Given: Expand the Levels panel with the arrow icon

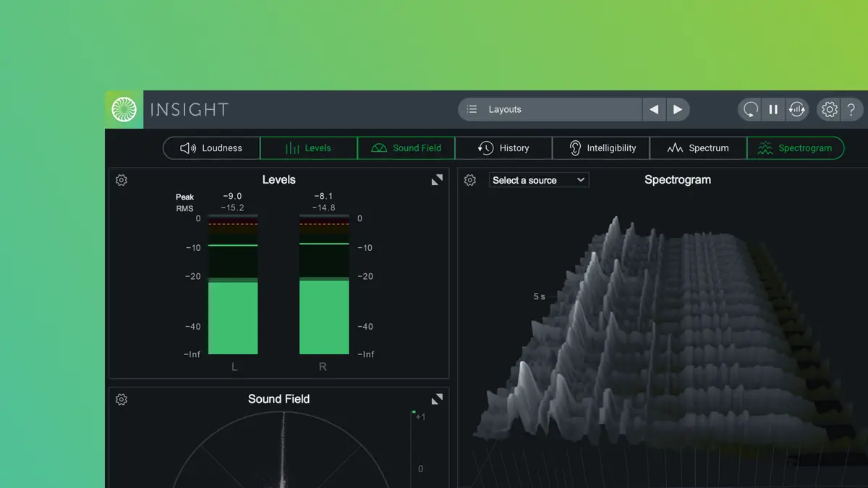Looking at the screenshot, I should [437, 180].
